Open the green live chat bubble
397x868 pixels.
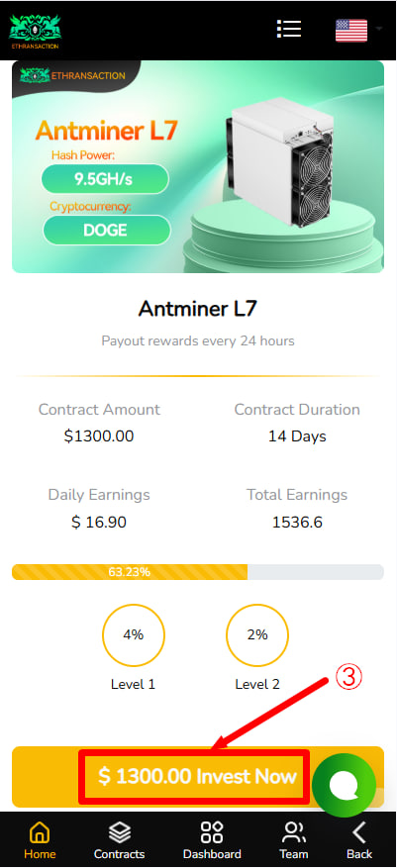pyautogui.click(x=344, y=785)
